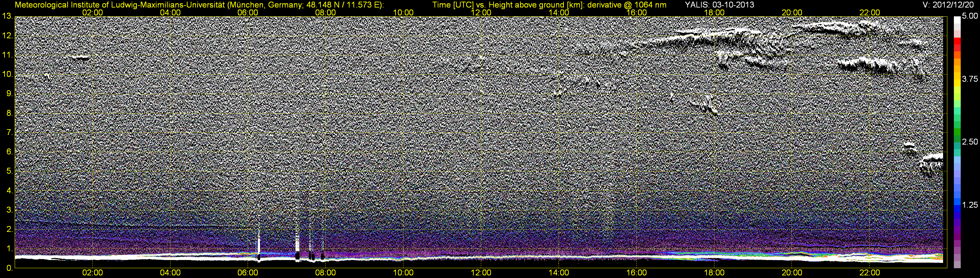Viewport: 980px width, 278px height.
Task: Click the 02:00 label on the upper time axis
Action: coord(92,12)
